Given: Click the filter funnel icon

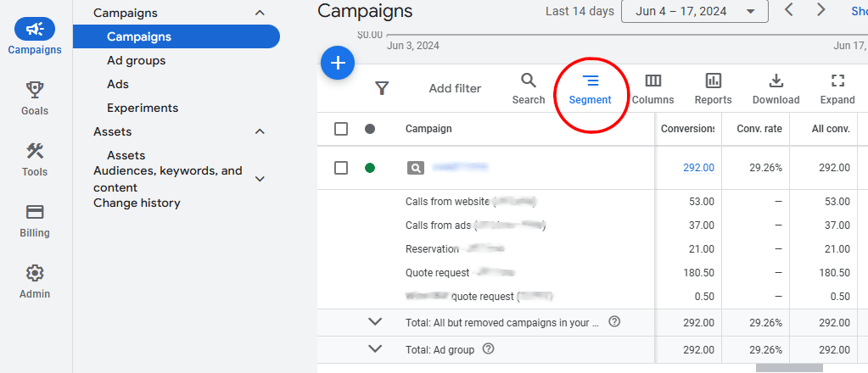Looking at the screenshot, I should [382, 88].
